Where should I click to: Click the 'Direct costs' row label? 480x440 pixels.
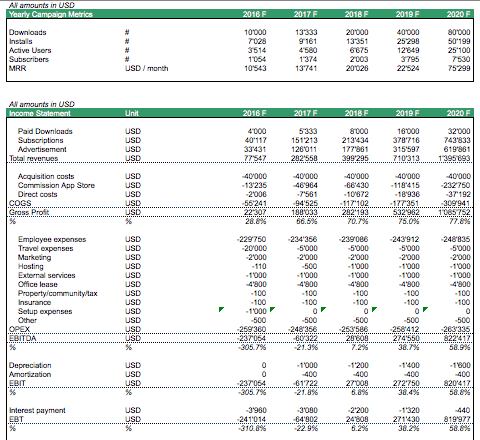coord(37,194)
